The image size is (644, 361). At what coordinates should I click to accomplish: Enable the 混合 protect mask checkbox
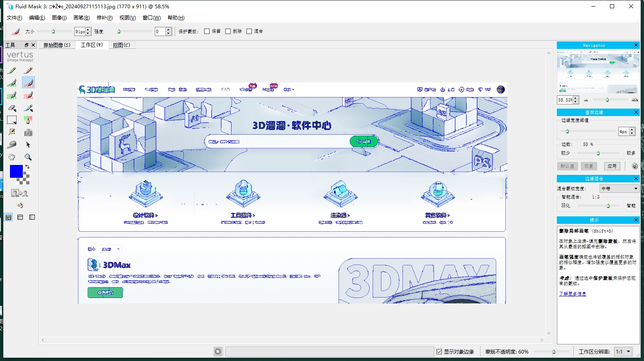249,31
